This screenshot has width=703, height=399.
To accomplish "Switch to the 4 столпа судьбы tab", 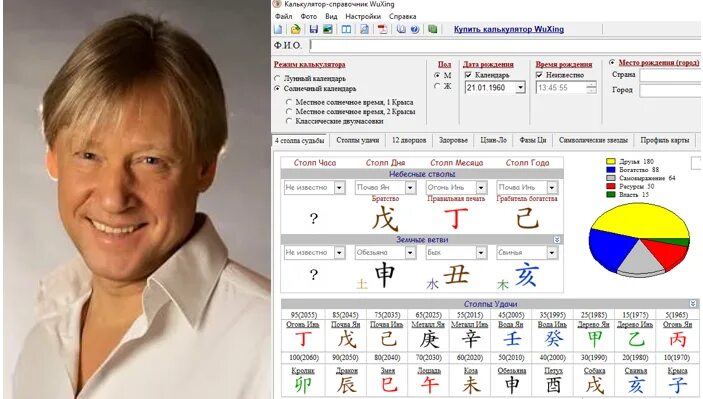I will [299, 140].
